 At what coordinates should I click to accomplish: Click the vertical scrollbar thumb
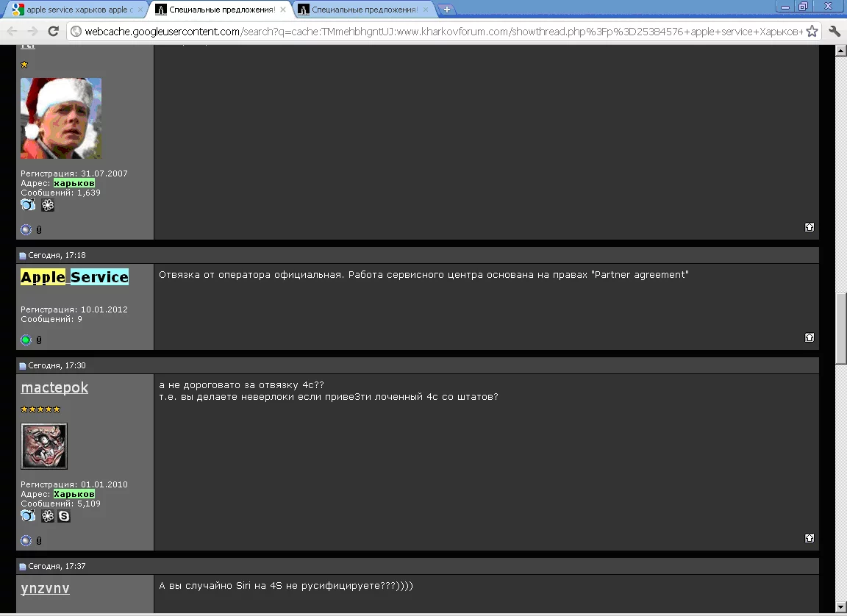coord(840,329)
